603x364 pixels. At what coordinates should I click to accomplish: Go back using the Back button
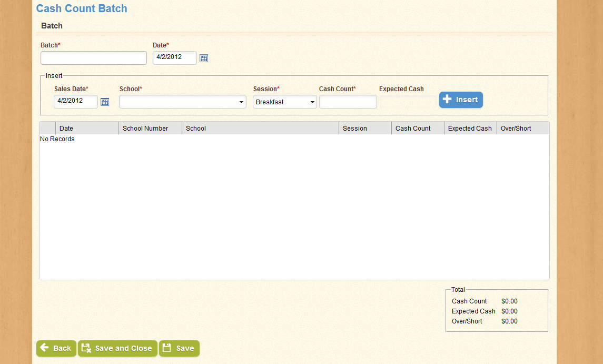pyautogui.click(x=56, y=348)
